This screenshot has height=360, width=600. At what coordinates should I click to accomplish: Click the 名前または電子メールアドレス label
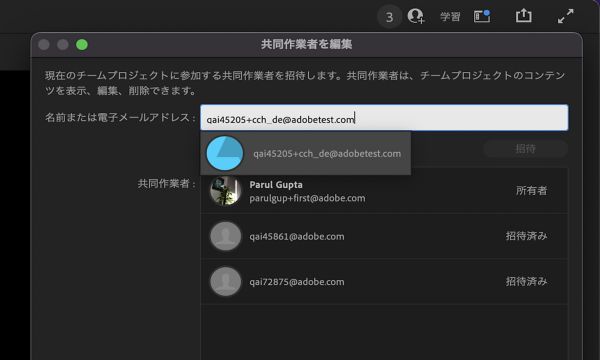121,117
